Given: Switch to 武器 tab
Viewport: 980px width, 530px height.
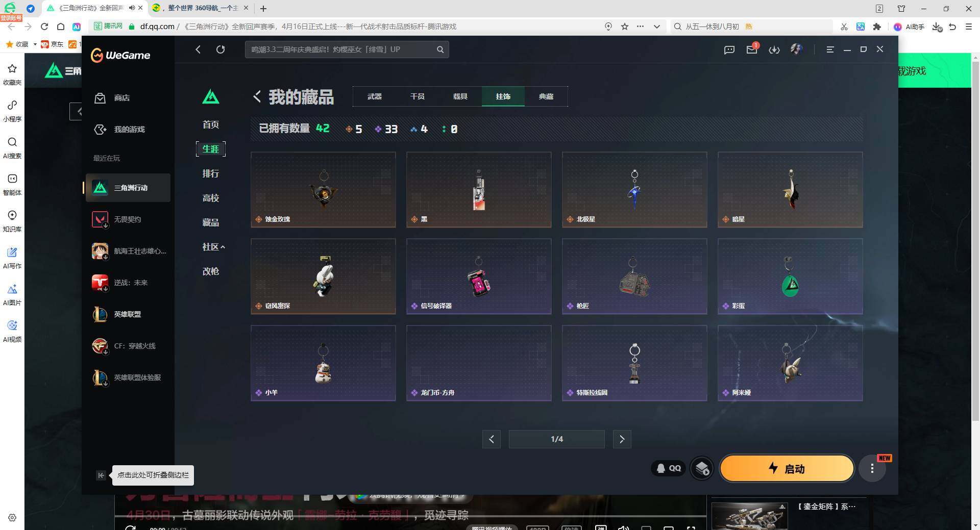Looking at the screenshot, I should pos(375,96).
